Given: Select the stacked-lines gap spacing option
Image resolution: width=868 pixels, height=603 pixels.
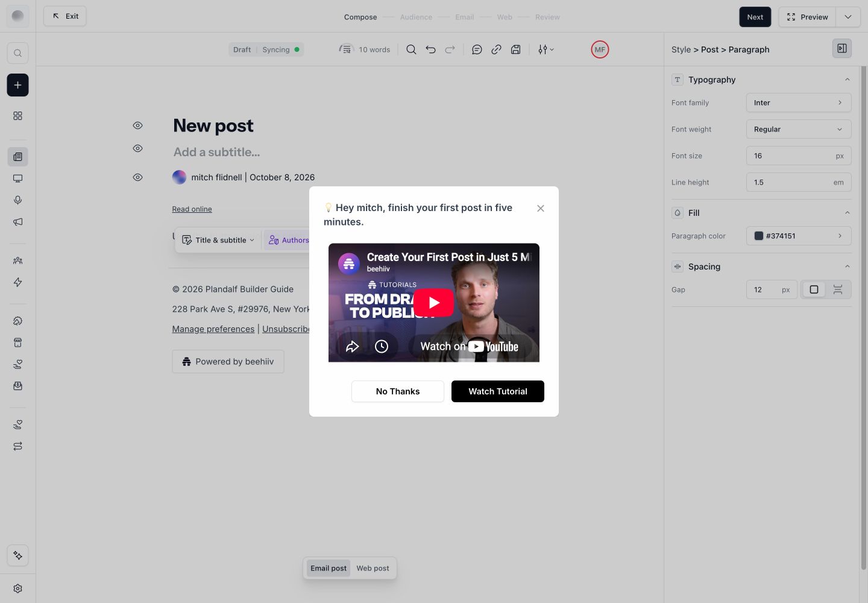Looking at the screenshot, I should click(x=838, y=289).
